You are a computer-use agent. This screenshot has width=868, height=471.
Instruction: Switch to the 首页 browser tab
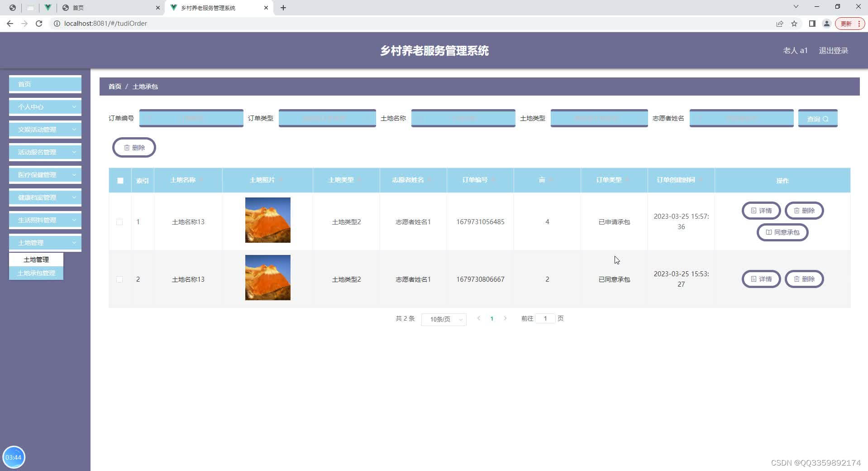click(111, 8)
